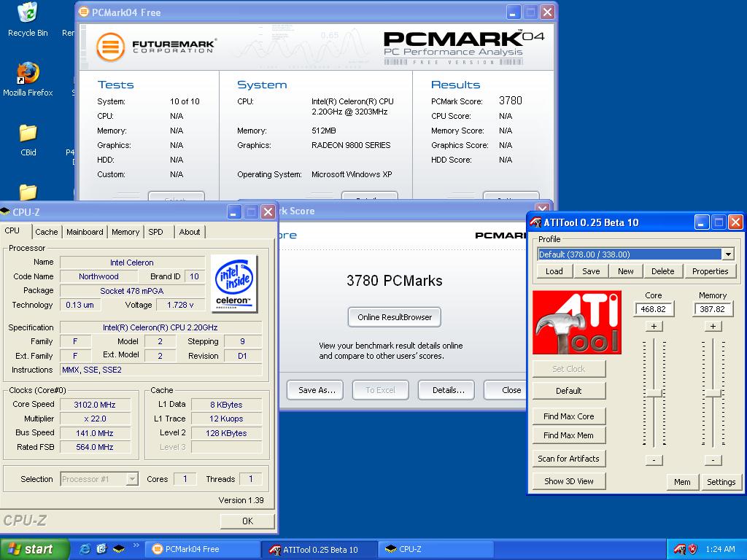
Task: Select the CPU tab in CPU-Z
Action: (12, 230)
